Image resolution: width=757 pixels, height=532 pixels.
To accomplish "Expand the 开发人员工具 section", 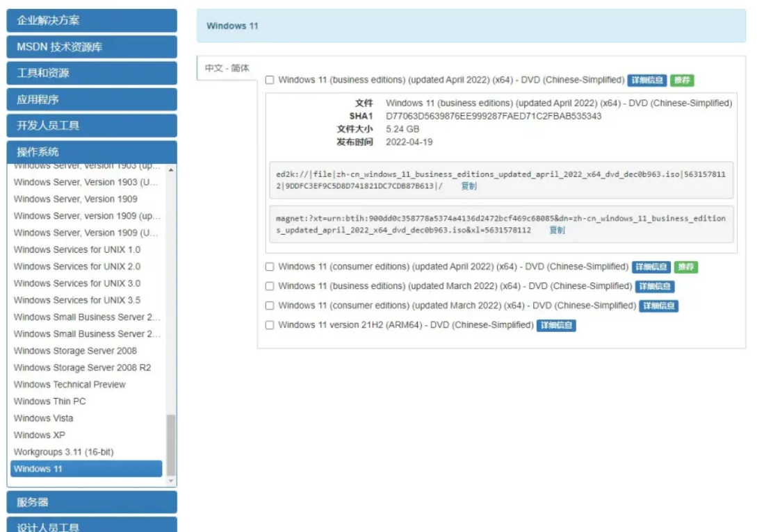I will pyautogui.click(x=92, y=126).
